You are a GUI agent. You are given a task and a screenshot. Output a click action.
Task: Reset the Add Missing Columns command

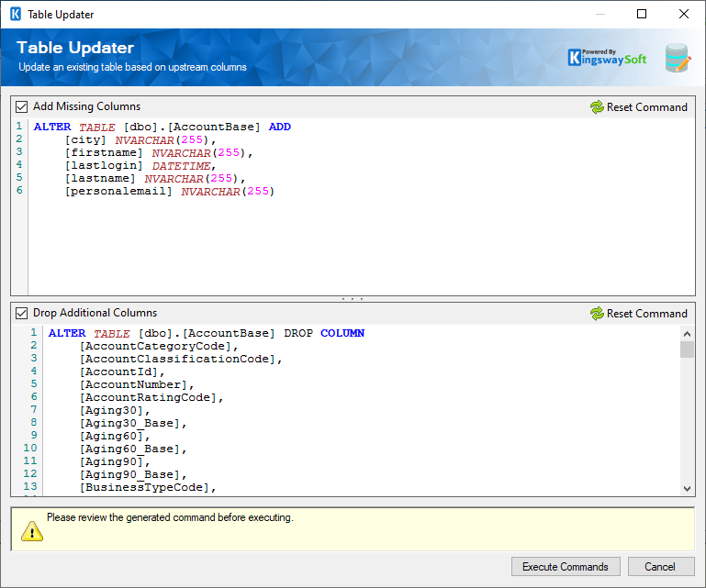639,107
